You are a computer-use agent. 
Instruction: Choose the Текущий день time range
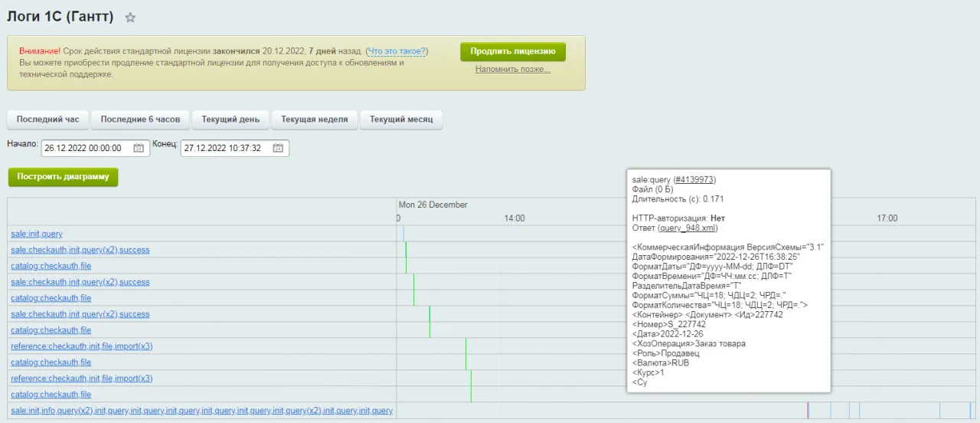[230, 120]
